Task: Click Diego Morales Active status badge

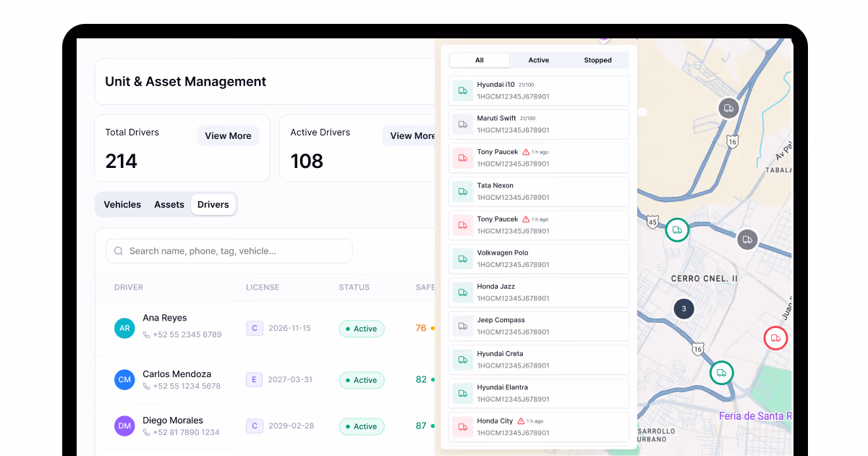Action: coord(362,426)
